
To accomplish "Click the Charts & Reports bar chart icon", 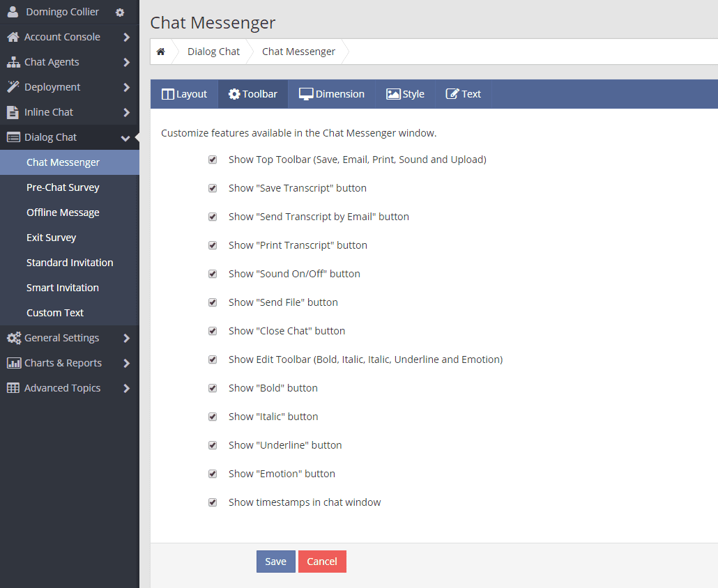I will [13, 363].
